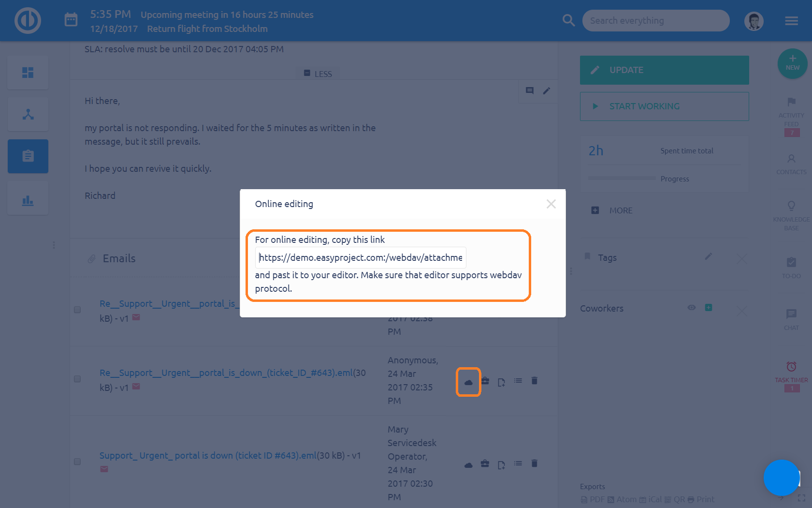Toggle Coworkers eye visibility icon

tap(692, 308)
